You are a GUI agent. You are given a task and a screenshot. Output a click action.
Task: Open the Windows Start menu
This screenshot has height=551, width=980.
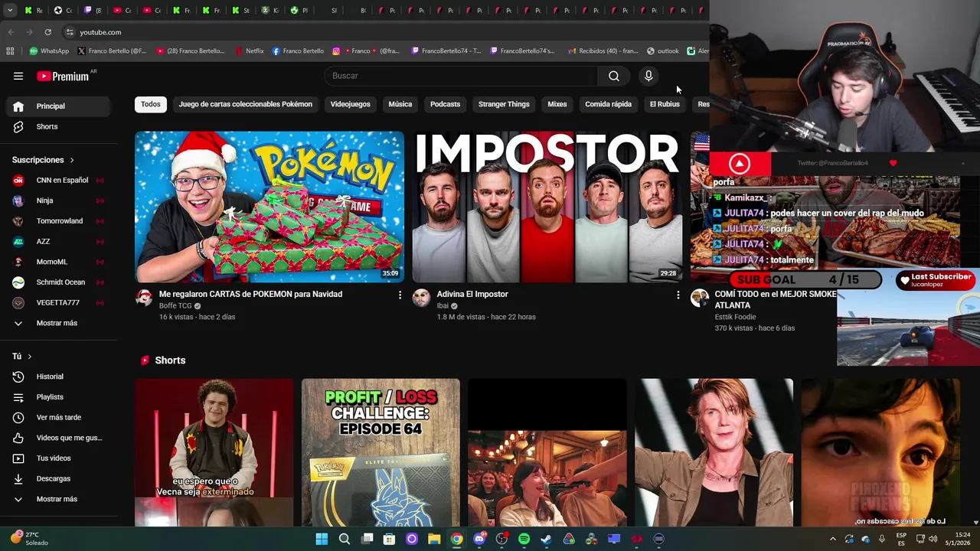(x=322, y=539)
